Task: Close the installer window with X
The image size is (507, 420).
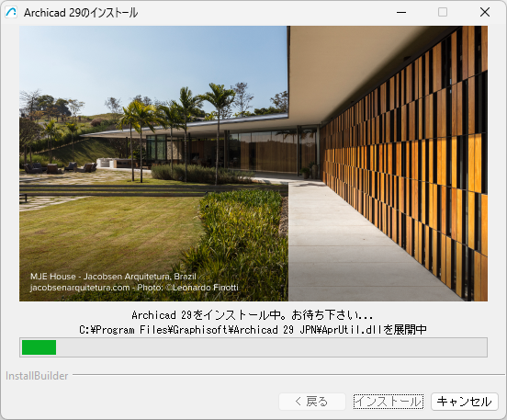Action: tap(485, 12)
